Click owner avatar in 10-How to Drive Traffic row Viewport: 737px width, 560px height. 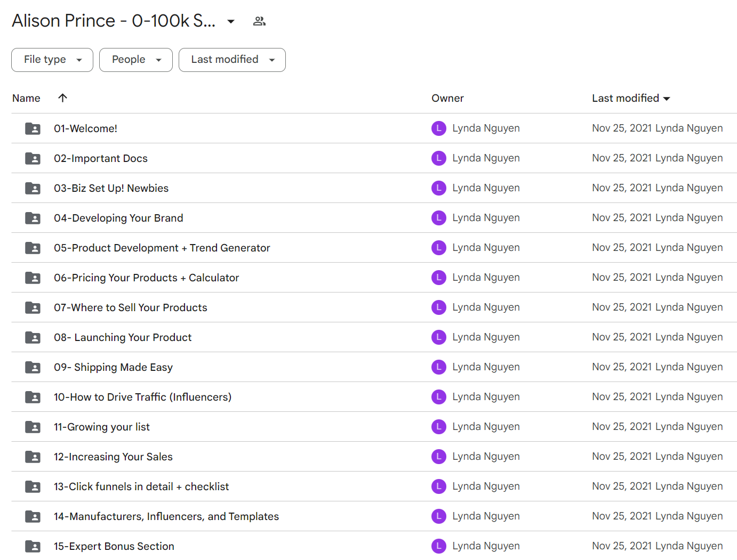(x=439, y=397)
